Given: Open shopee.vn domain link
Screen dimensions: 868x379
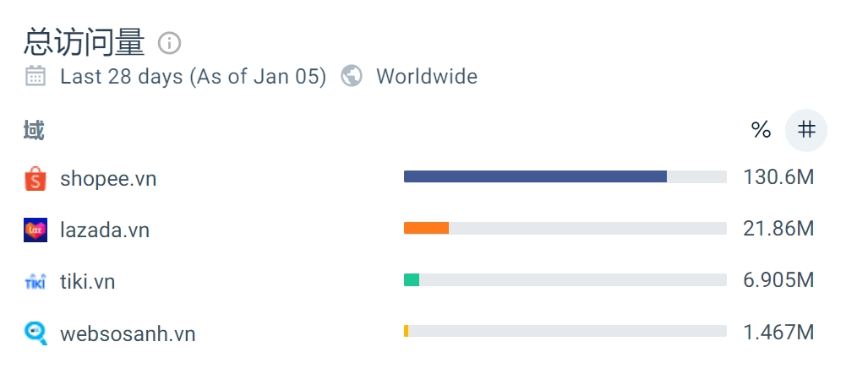Looking at the screenshot, I should tap(108, 178).
